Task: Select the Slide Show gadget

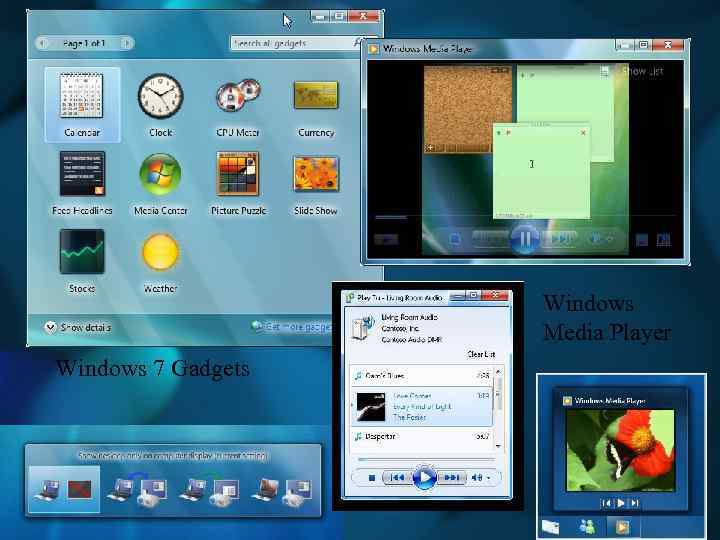Action: (316, 183)
